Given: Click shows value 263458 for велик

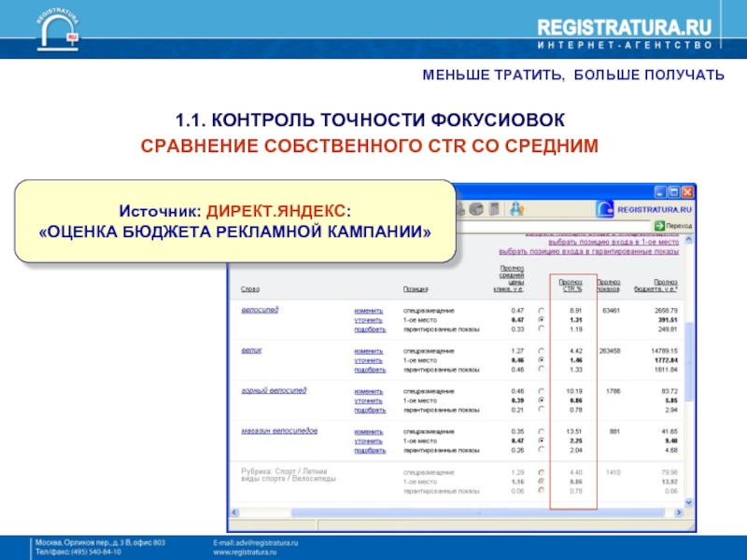Looking at the screenshot, I should (x=610, y=351).
